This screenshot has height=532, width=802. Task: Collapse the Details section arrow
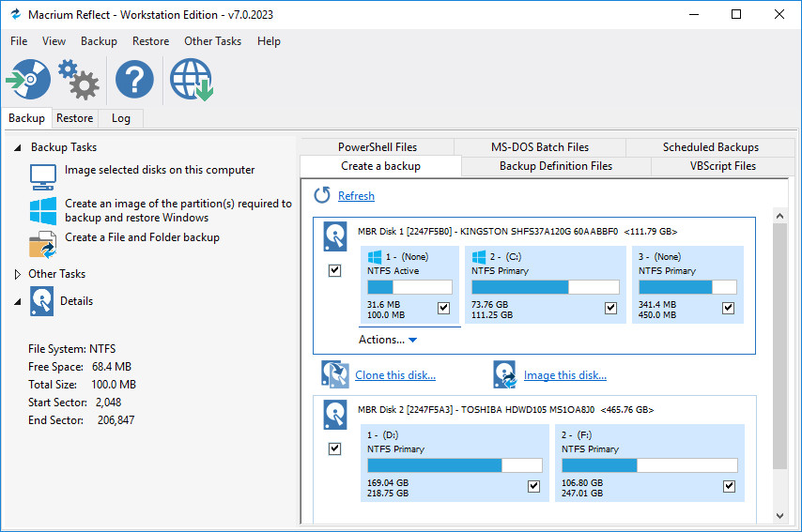[18, 301]
